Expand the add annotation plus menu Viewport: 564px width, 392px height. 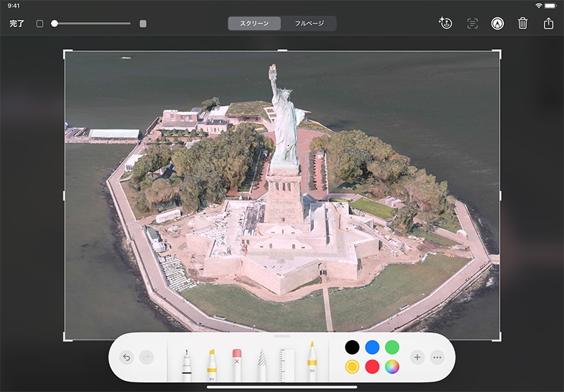tap(417, 357)
